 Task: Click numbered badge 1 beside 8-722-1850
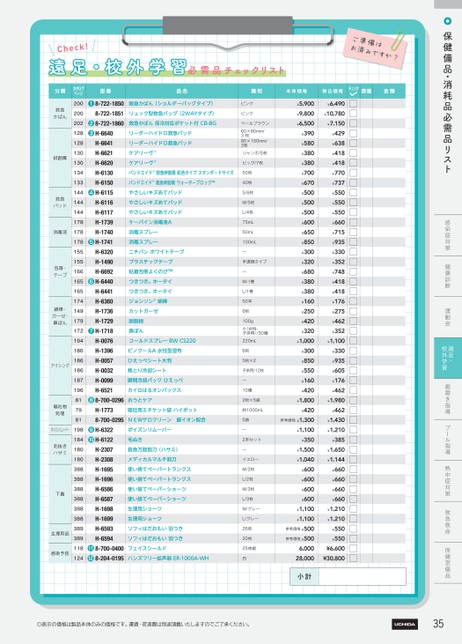91,104
